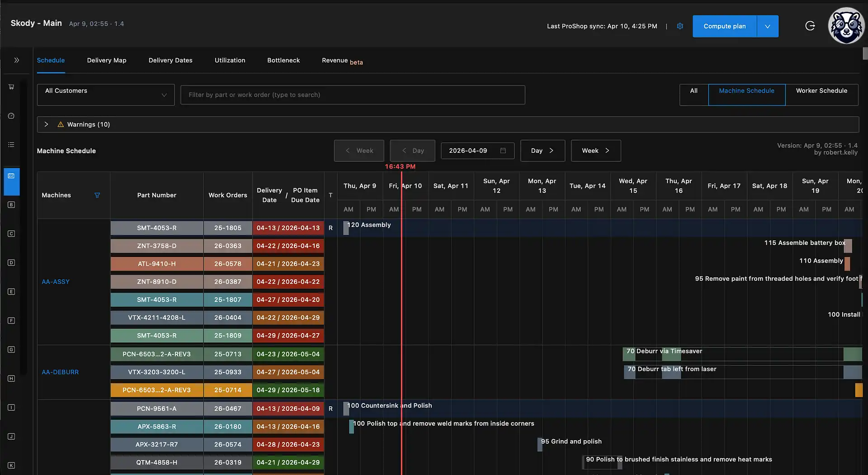Image resolution: width=868 pixels, height=475 pixels.
Task: Click the sidebar icon labeled H
Action: click(11, 379)
